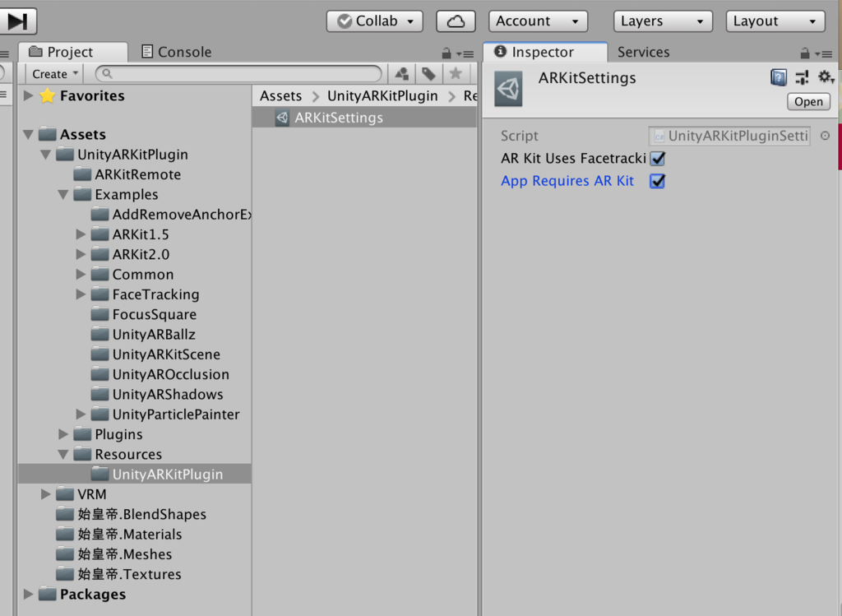
Task: Collapse the Assets folder
Action: click(x=28, y=135)
